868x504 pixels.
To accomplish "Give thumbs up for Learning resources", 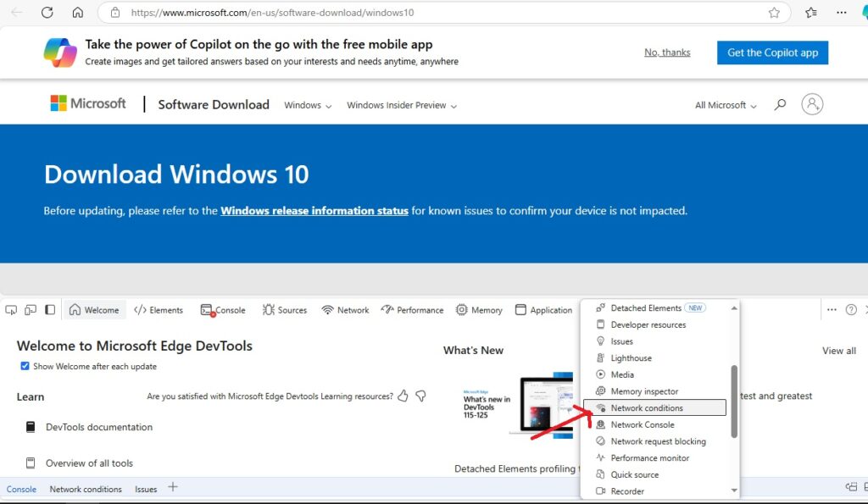I will pyautogui.click(x=403, y=396).
